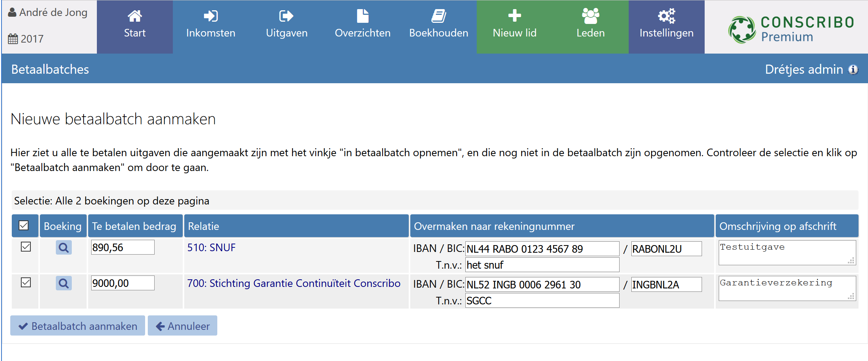The height and width of the screenshot is (361, 868).
Task: Uncheck the 9000,00 booking row checkbox
Action: tap(26, 283)
